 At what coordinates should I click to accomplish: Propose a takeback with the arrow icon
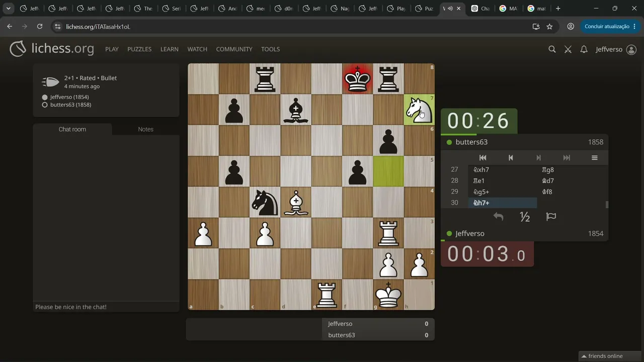(498, 217)
